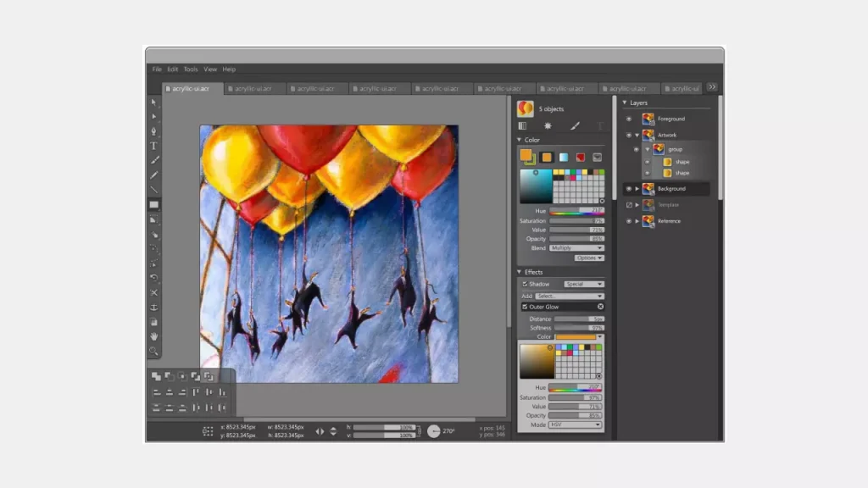Viewport: 868px width, 488px height.
Task: Adjust the Color section Hue slider
Action: click(x=576, y=211)
